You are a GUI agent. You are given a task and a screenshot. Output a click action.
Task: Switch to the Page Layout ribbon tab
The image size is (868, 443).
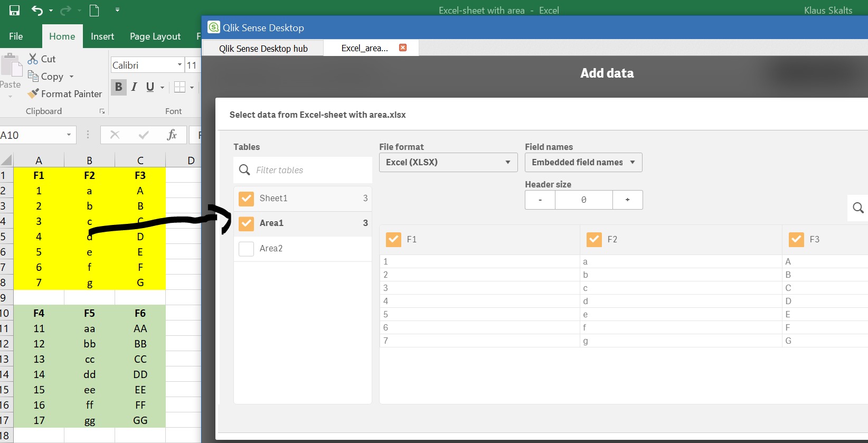click(155, 36)
